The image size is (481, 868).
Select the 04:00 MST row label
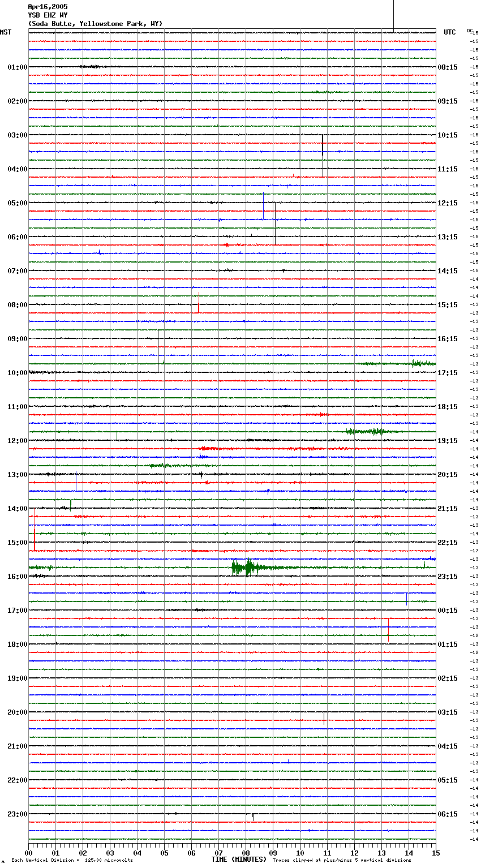[18, 169]
